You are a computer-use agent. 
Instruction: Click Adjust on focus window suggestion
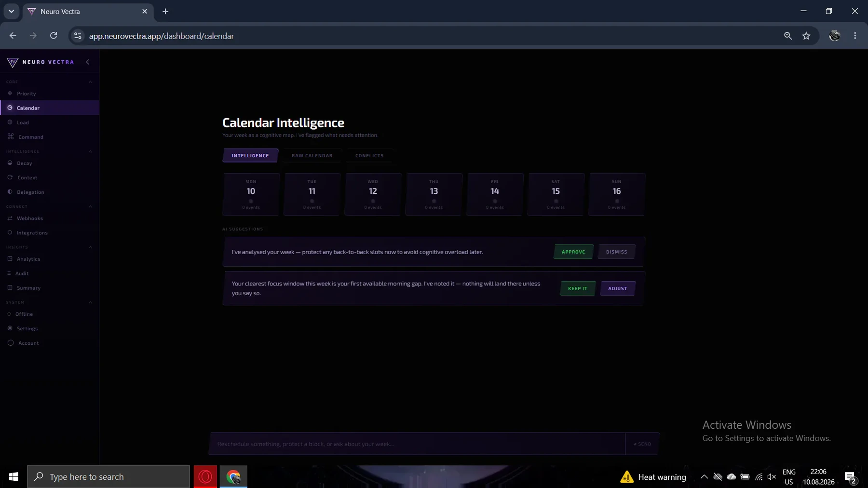click(x=618, y=288)
